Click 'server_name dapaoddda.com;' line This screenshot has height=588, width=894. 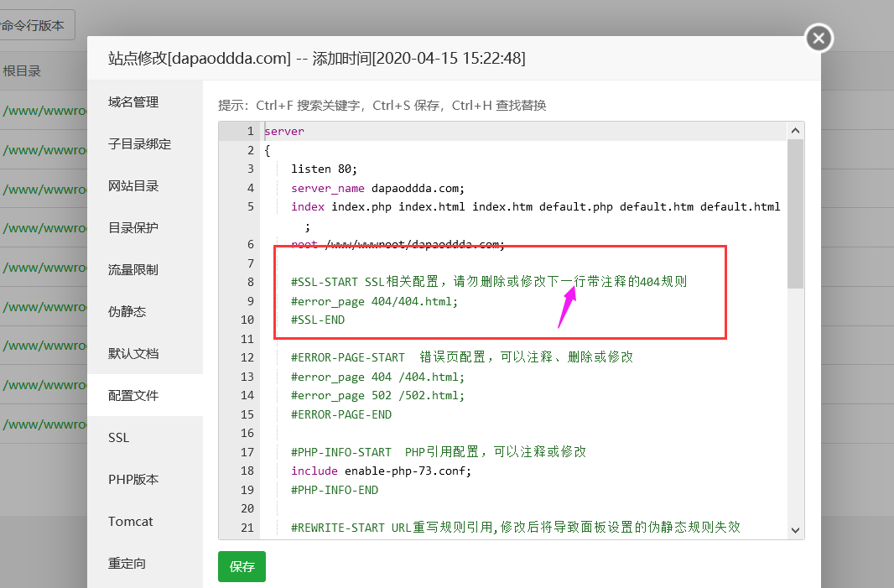coord(377,188)
